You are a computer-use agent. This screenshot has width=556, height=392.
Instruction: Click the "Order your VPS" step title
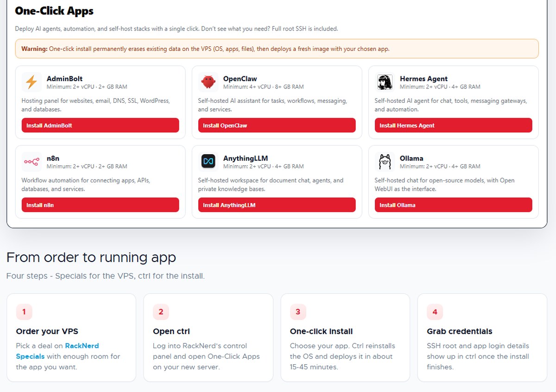point(47,331)
